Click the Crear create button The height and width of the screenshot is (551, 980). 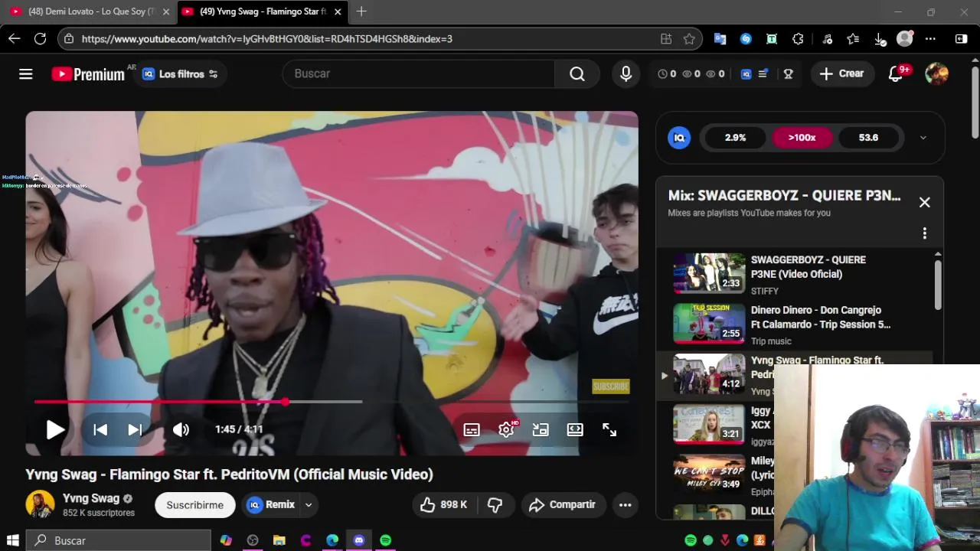pyautogui.click(x=842, y=73)
